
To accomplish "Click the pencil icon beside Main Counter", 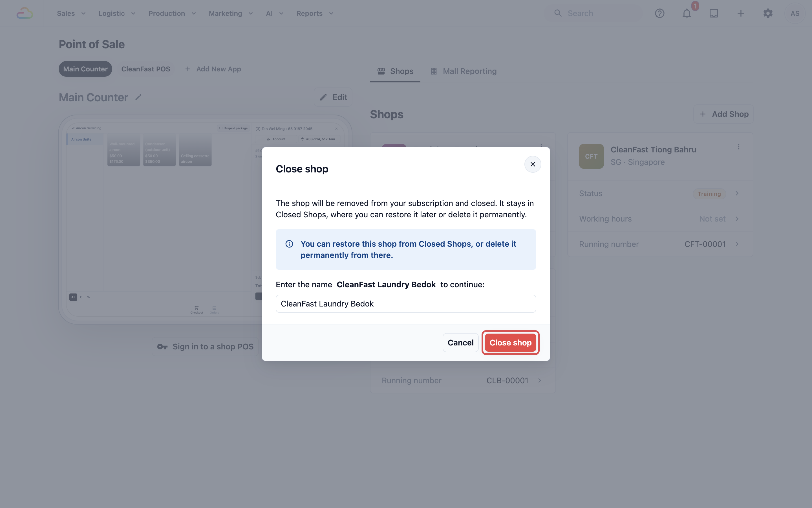I will (139, 97).
